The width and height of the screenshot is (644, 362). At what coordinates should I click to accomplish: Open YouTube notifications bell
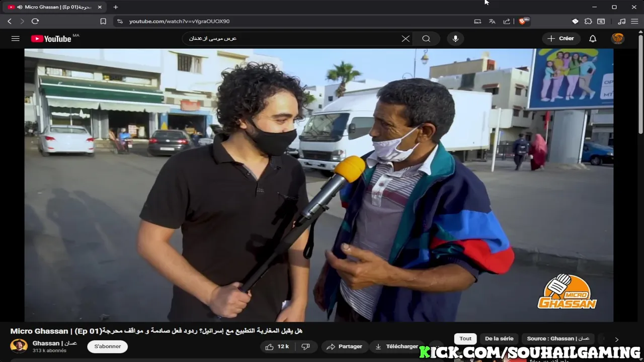[593, 39]
